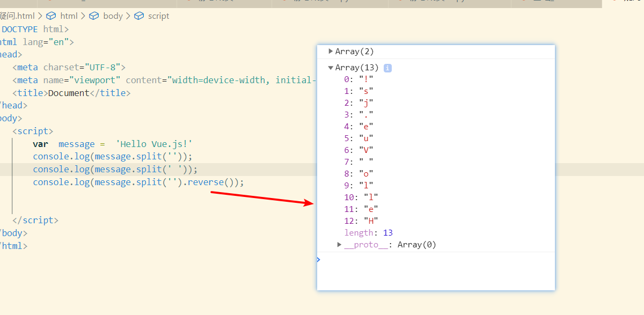
Task: Select the html breadcrumb item
Action: [x=69, y=16]
